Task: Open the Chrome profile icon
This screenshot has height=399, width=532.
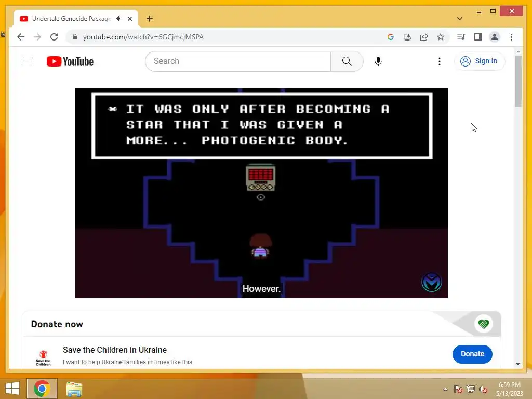Action: pos(495,37)
